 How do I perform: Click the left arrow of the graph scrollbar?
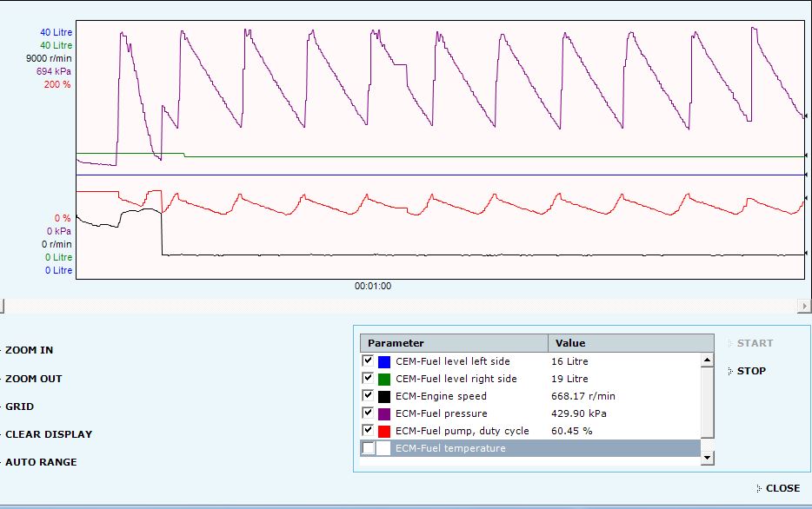tap(3, 305)
